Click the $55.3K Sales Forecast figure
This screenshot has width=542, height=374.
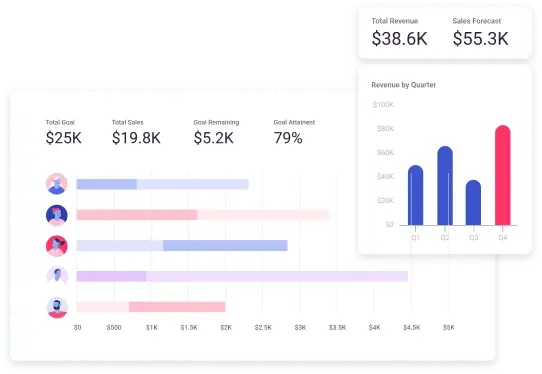coord(480,38)
